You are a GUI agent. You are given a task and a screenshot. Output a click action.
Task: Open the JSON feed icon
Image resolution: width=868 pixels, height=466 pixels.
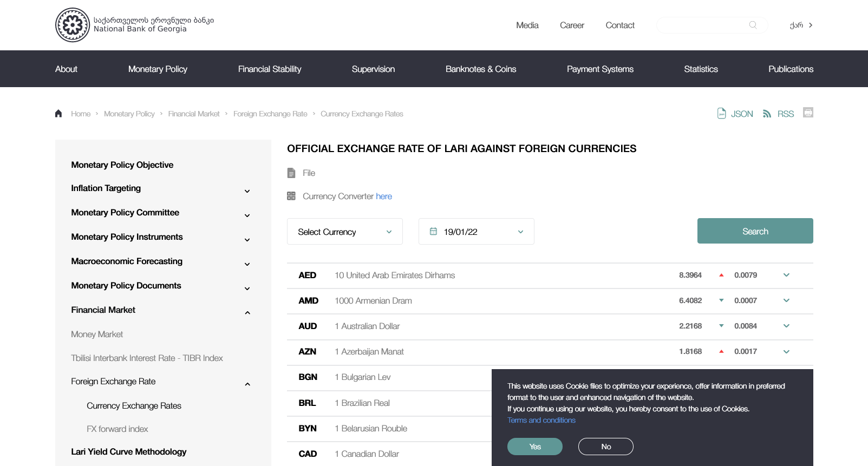point(722,114)
